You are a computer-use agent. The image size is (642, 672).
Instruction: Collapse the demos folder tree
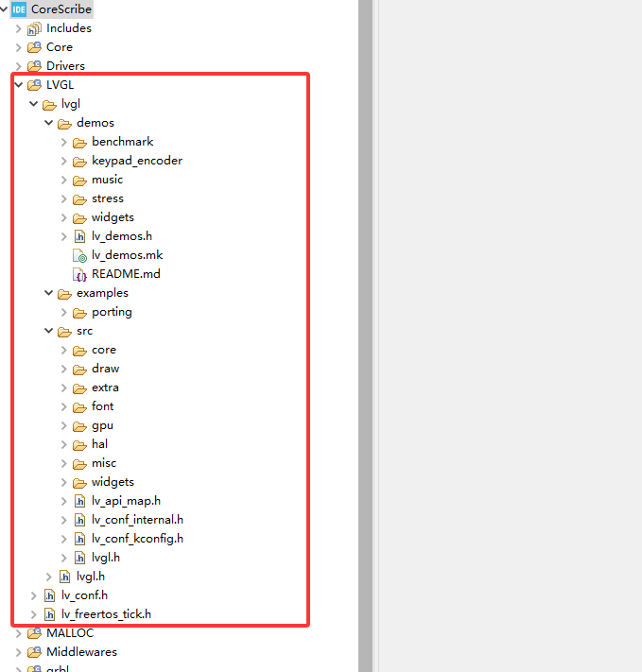[48, 123]
